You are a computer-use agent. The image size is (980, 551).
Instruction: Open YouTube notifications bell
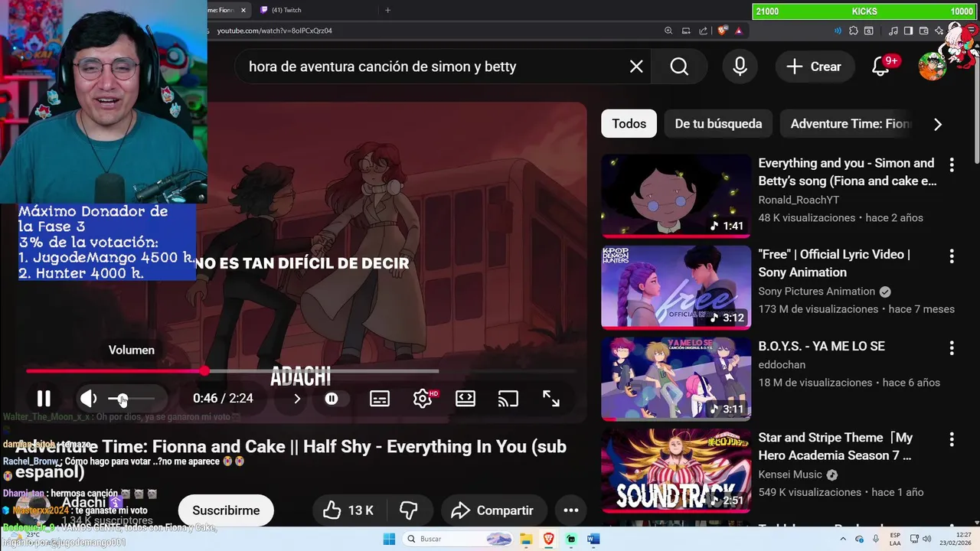880,67
